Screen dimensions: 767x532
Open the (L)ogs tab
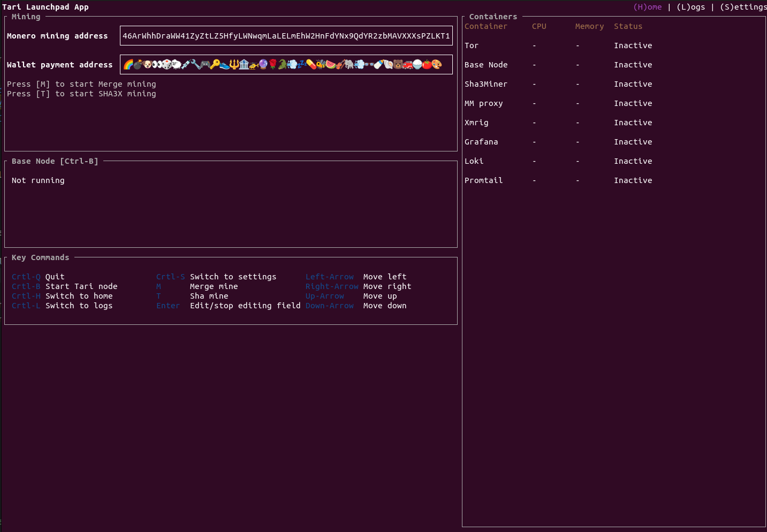click(x=690, y=7)
